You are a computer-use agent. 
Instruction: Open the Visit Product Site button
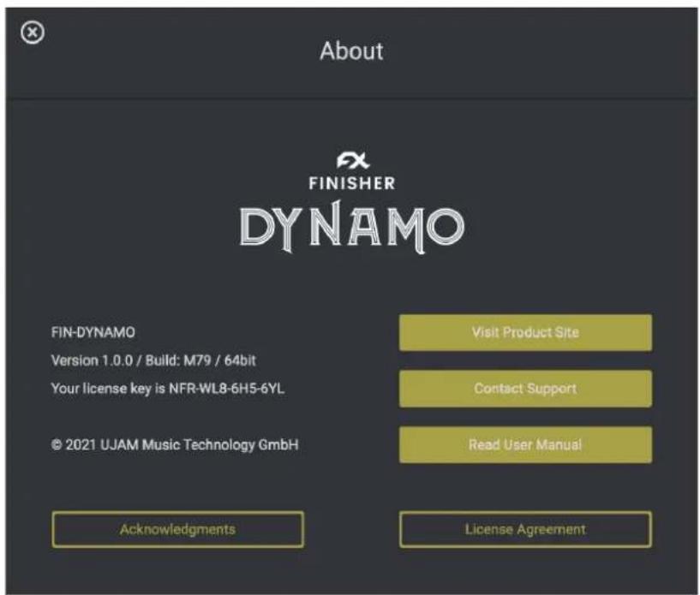coord(525,333)
